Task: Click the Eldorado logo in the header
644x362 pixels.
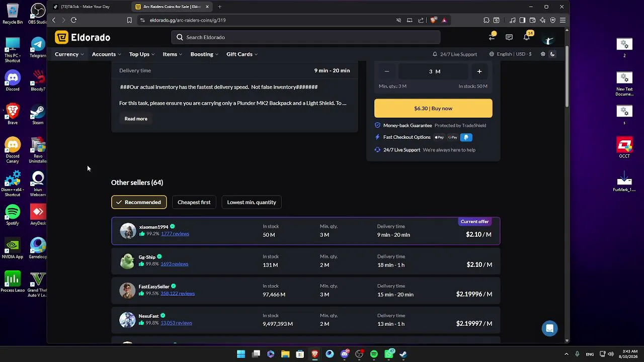Action: point(83,37)
